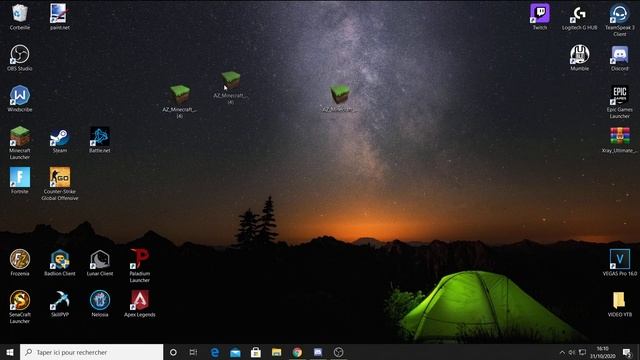The height and width of the screenshot is (360, 640).
Task: Open the volume control in system tray
Action: [x=572, y=352]
